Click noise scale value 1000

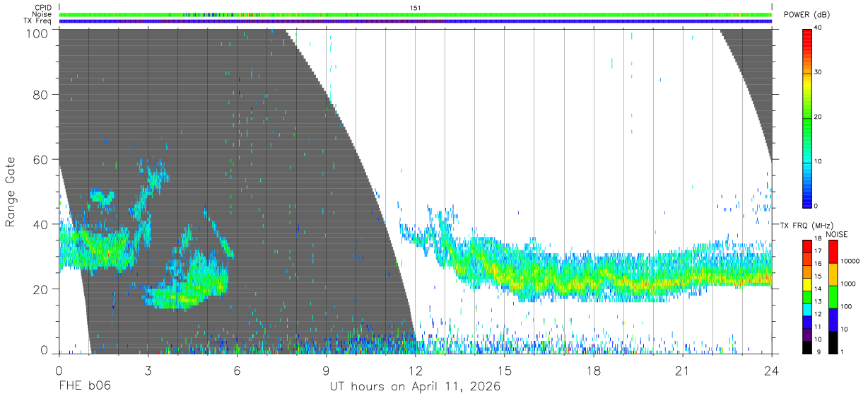coord(848,284)
